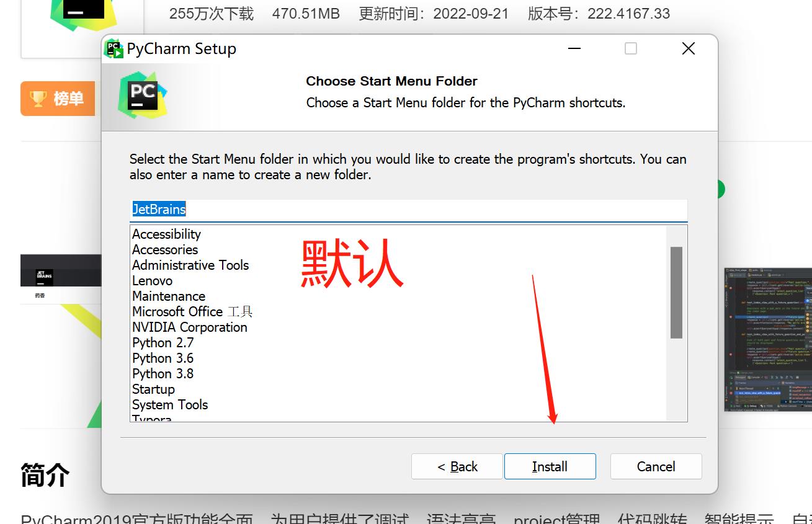Click the JetBrains folder name field

[x=409, y=210]
